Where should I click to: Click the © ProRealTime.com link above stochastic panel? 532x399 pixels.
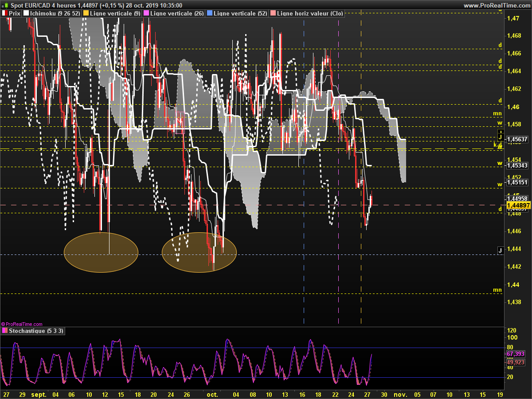(x=22, y=324)
